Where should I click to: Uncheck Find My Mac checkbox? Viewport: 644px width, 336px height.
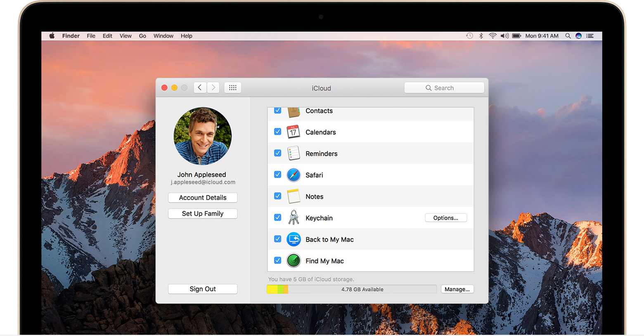click(278, 260)
